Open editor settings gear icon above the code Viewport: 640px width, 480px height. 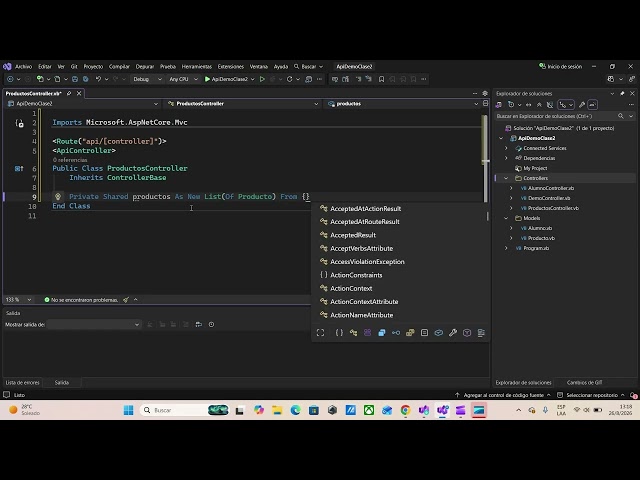coord(485,93)
